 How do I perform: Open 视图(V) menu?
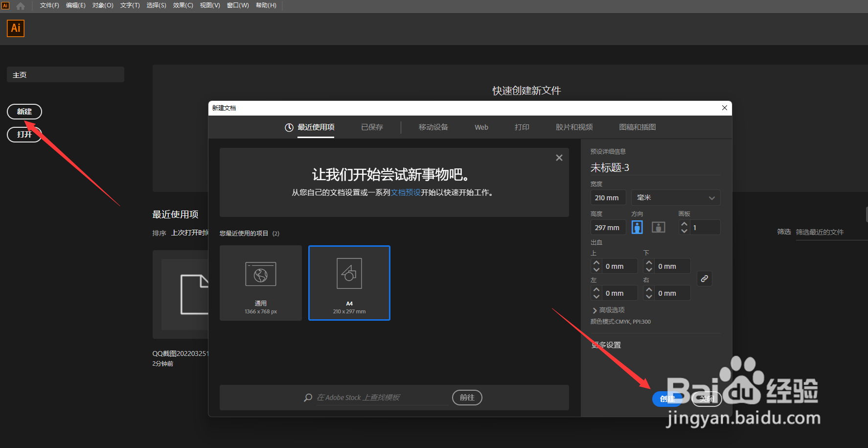210,5
